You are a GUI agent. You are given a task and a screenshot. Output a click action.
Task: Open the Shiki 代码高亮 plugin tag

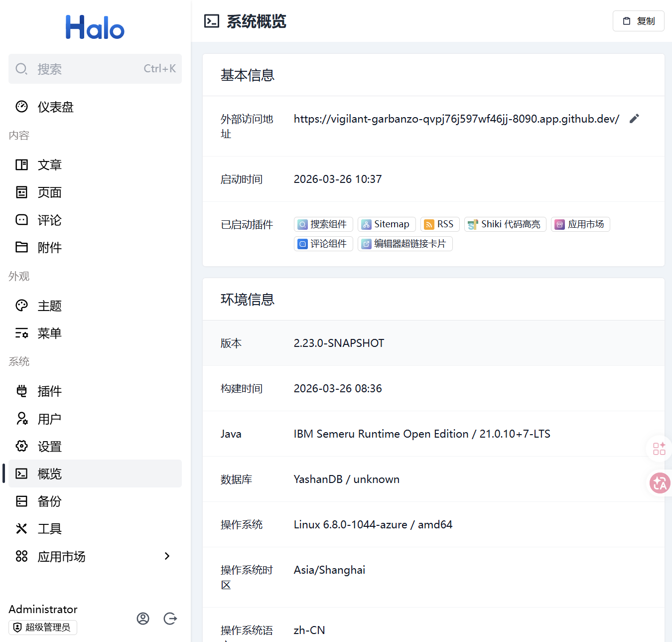pyautogui.click(x=505, y=224)
